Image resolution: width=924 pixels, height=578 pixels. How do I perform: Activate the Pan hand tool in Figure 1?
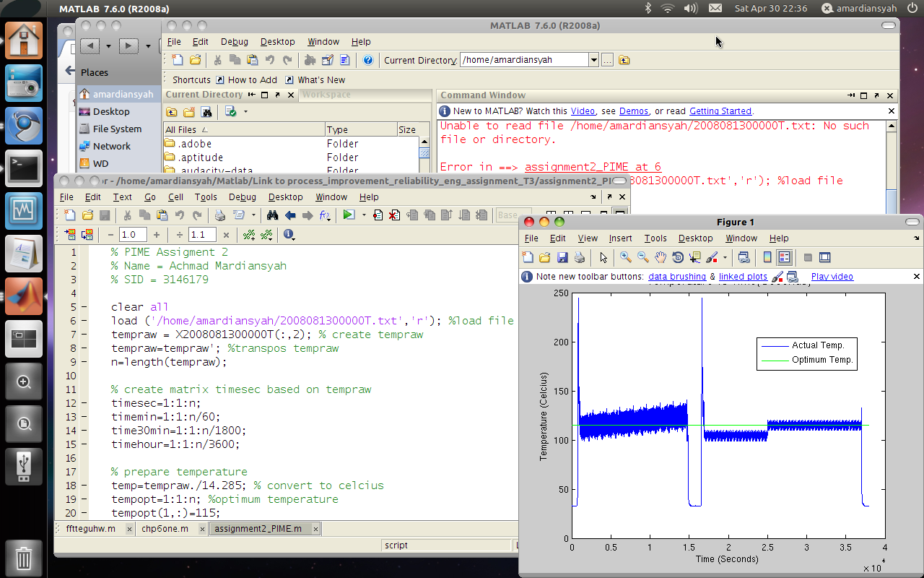pos(660,257)
